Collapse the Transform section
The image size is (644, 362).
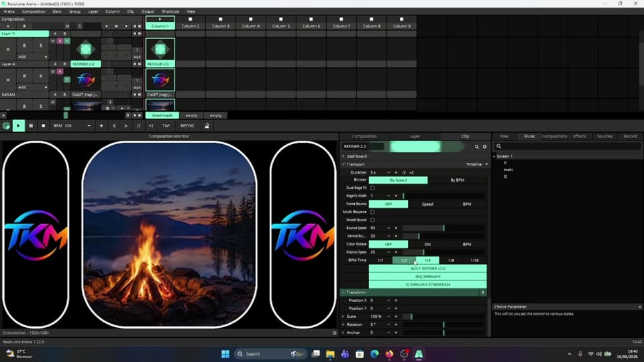[x=343, y=293]
